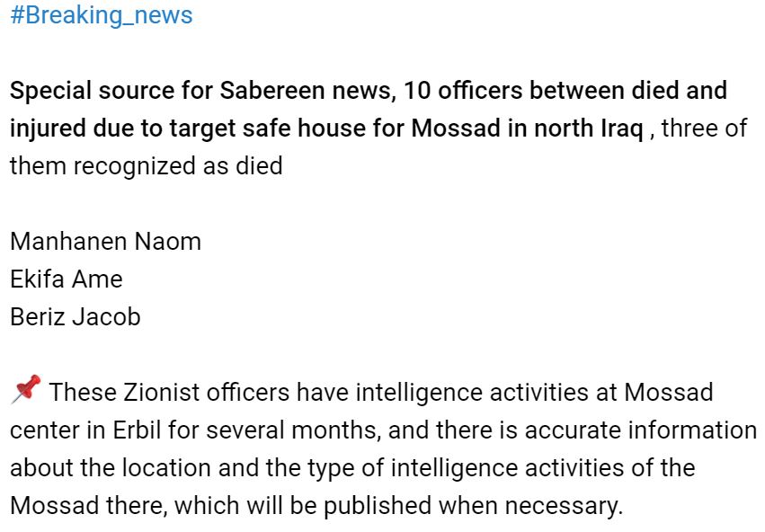The height and width of the screenshot is (532, 765).
Task: Click the words "about the location"
Action: tap(110, 467)
